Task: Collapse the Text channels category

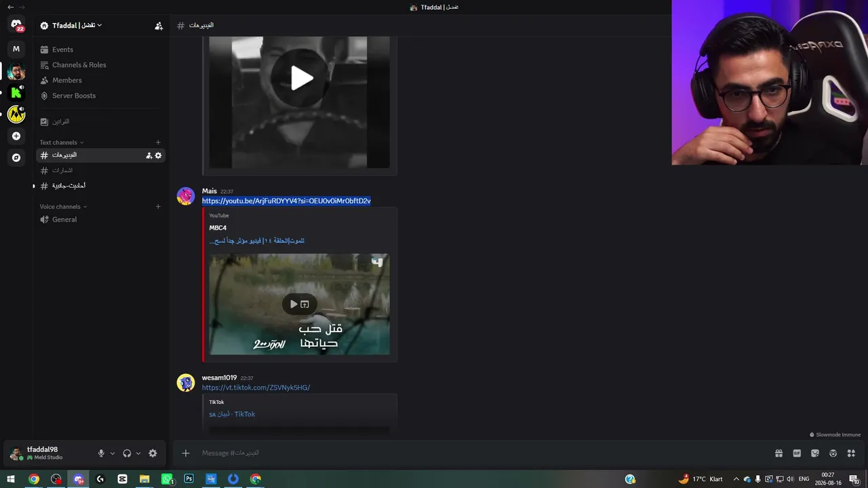Action: coord(62,142)
